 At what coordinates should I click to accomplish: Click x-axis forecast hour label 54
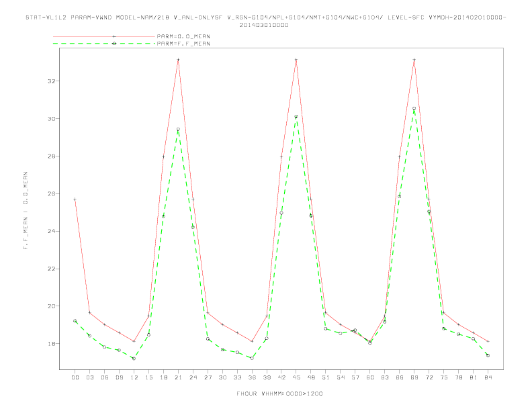341,377
